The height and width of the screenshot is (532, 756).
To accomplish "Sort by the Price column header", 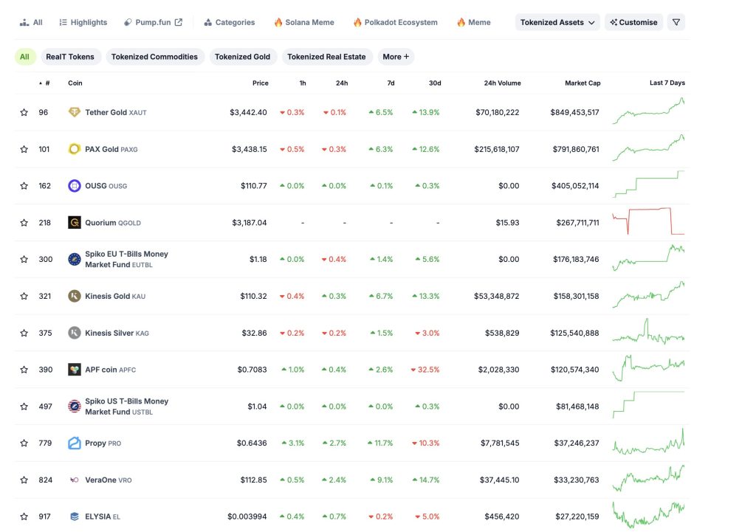I will point(261,83).
